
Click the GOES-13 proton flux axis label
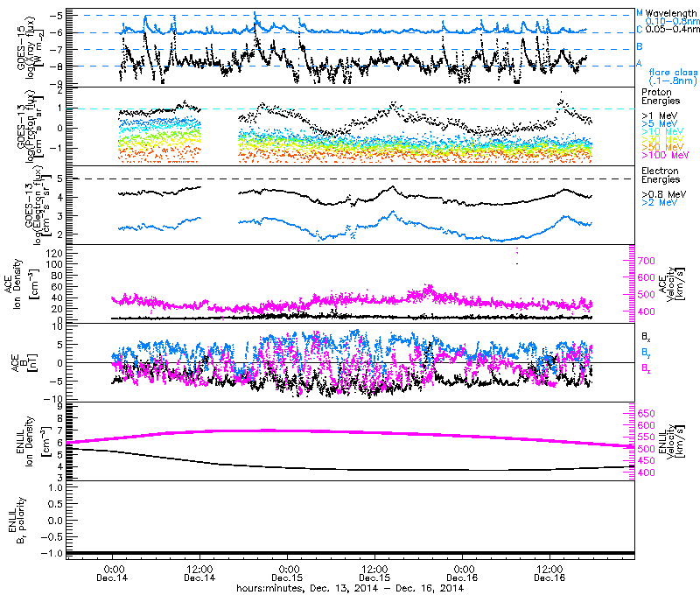[31, 126]
